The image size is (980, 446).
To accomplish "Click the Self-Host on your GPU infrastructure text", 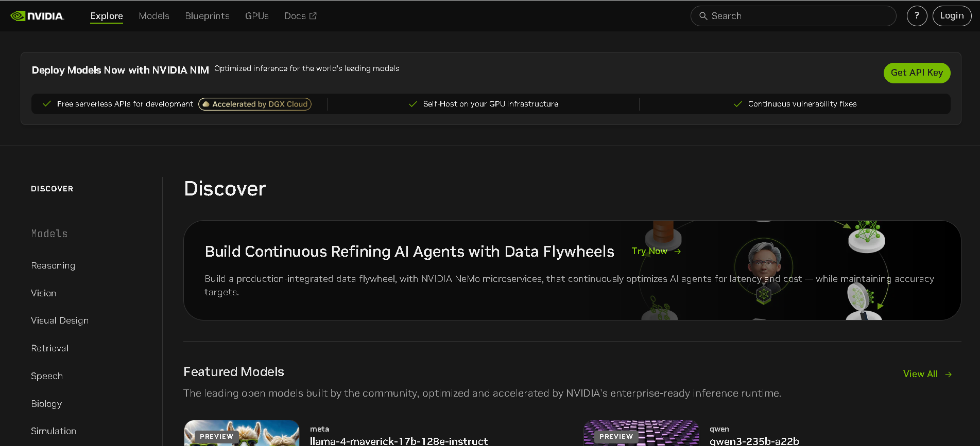I will 491,104.
